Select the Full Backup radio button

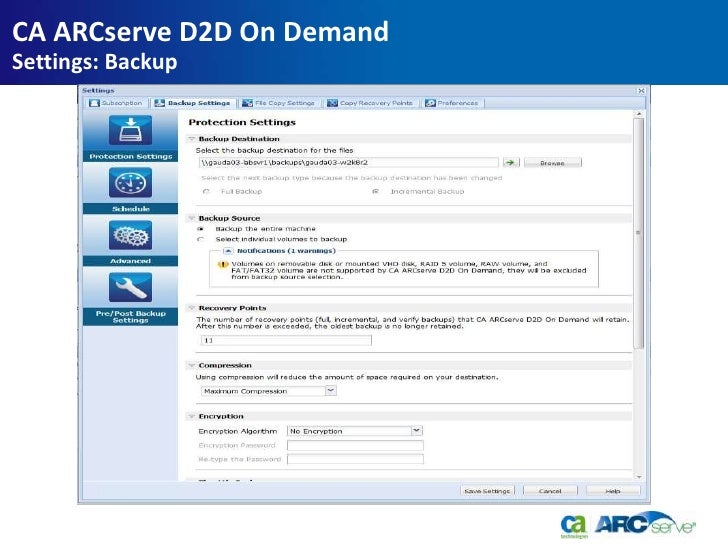pos(206,192)
